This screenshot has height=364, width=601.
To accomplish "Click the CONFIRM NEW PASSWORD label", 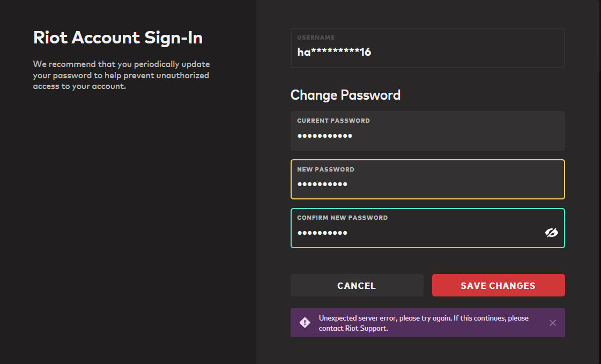I will (x=342, y=218).
